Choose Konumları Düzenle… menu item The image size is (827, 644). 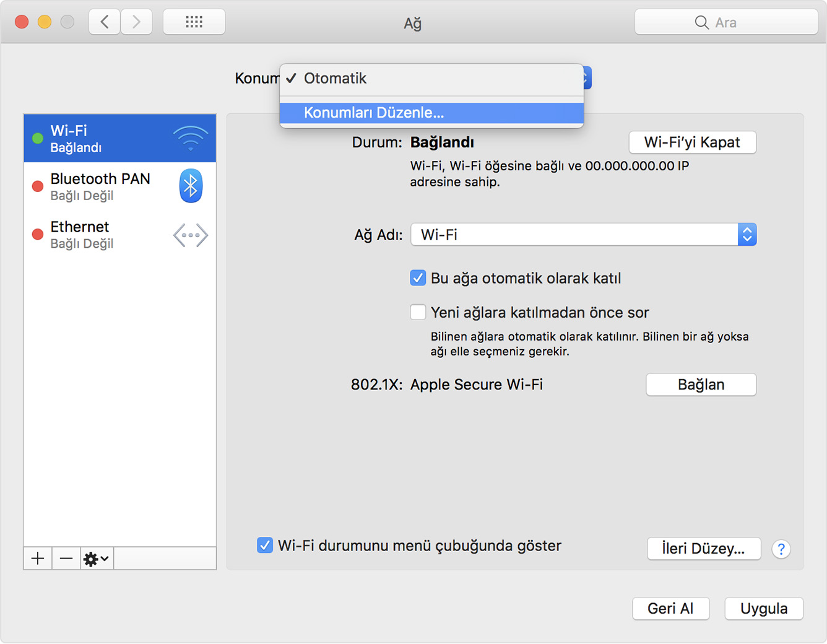tap(431, 113)
